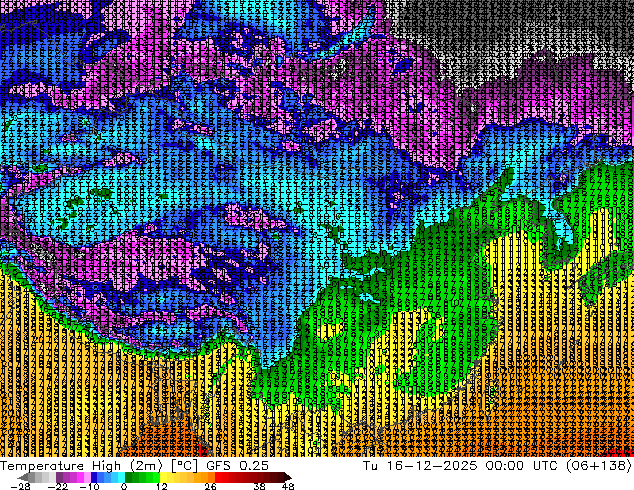
Task: Click the '26' legend value
Action: 210,486
